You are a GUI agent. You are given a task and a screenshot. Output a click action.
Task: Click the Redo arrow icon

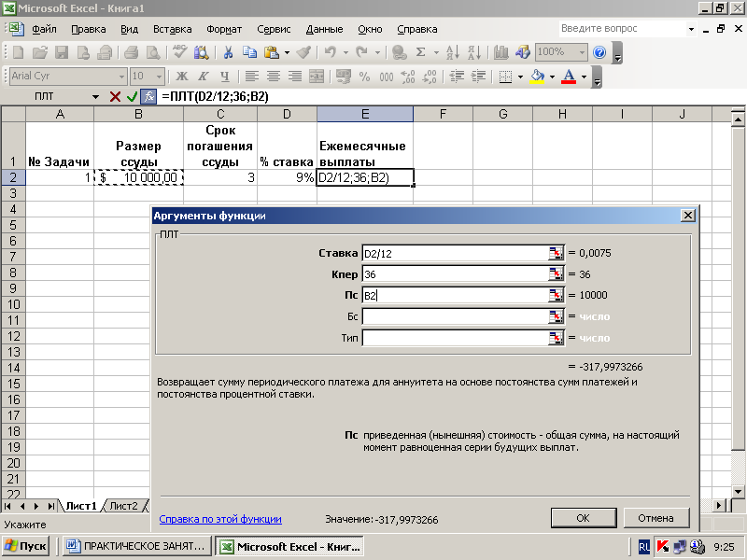[x=361, y=52]
